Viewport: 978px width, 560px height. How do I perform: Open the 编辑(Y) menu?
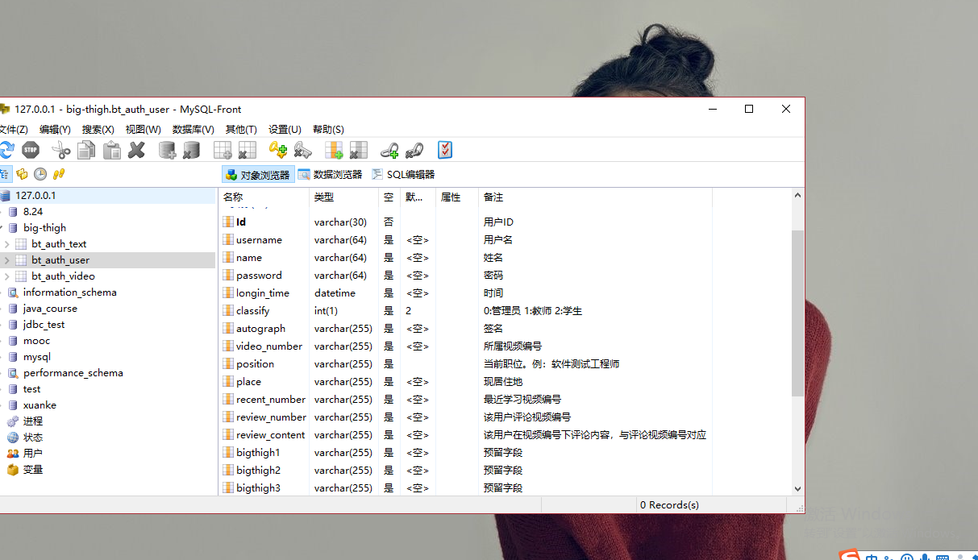[x=55, y=129]
